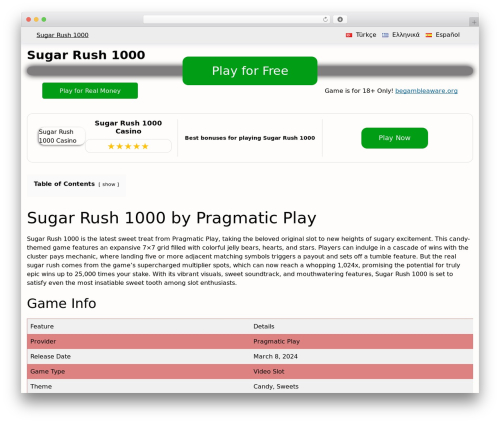
Task: Click the Sugar Rush 1000 Casino title
Action: (x=128, y=127)
